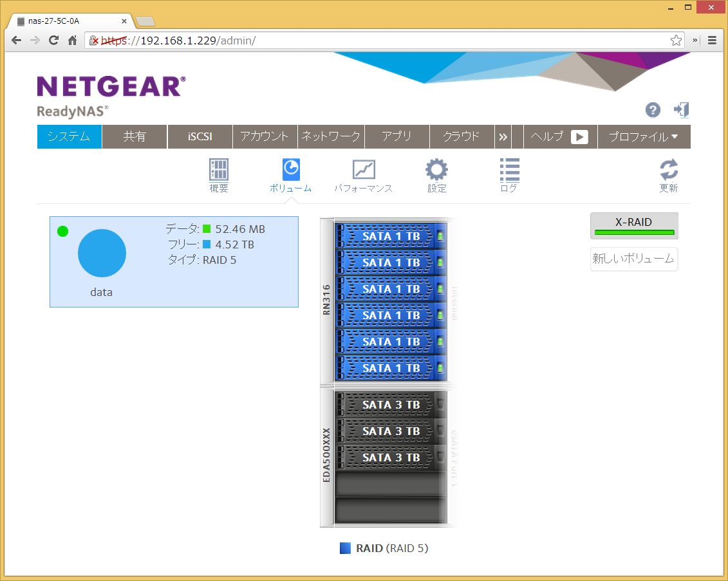The height and width of the screenshot is (581, 728).
Task: Open the ログ list icon
Action: [x=509, y=171]
